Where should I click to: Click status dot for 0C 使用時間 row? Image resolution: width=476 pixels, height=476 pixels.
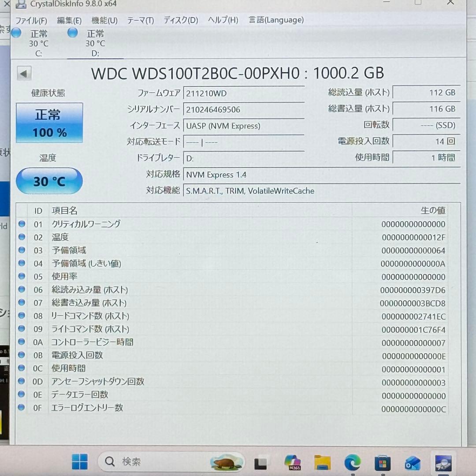click(x=22, y=368)
